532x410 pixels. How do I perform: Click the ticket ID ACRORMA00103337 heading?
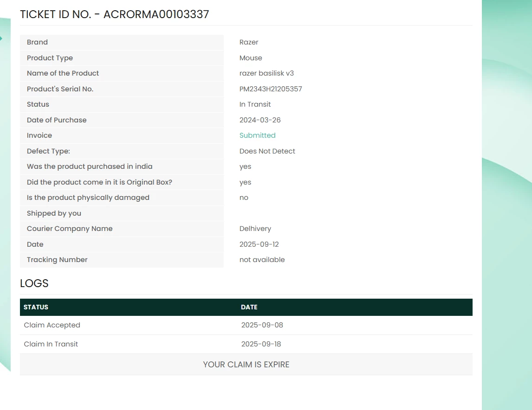click(114, 14)
